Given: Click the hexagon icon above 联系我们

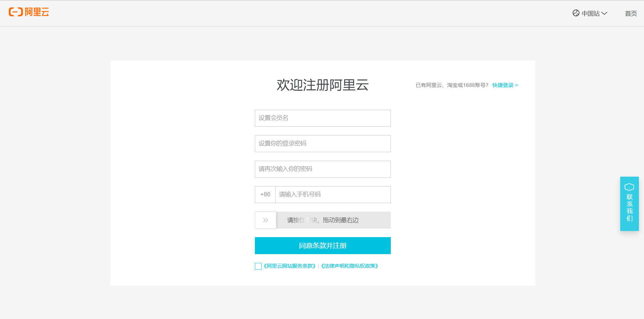Looking at the screenshot, I should coord(629,187).
